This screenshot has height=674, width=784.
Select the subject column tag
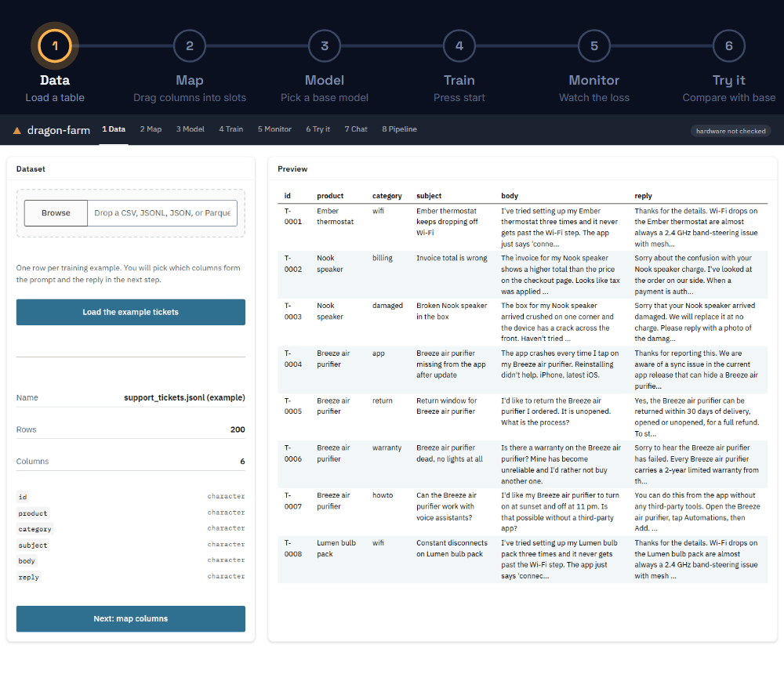pos(33,545)
